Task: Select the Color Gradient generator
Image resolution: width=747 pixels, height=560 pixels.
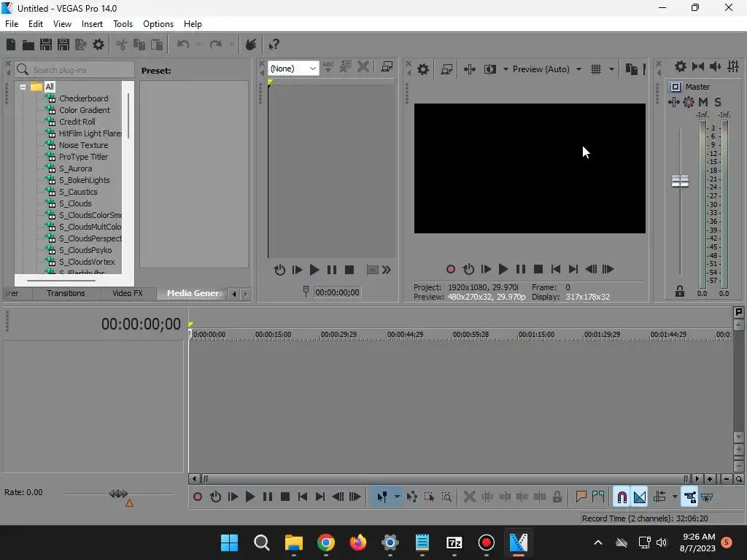Action: [85, 110]
